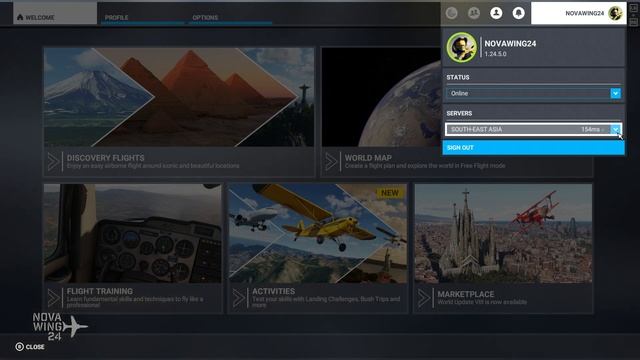Click the Close button at bottom left
The image size is (640, 360).
(x=30, y=347)
